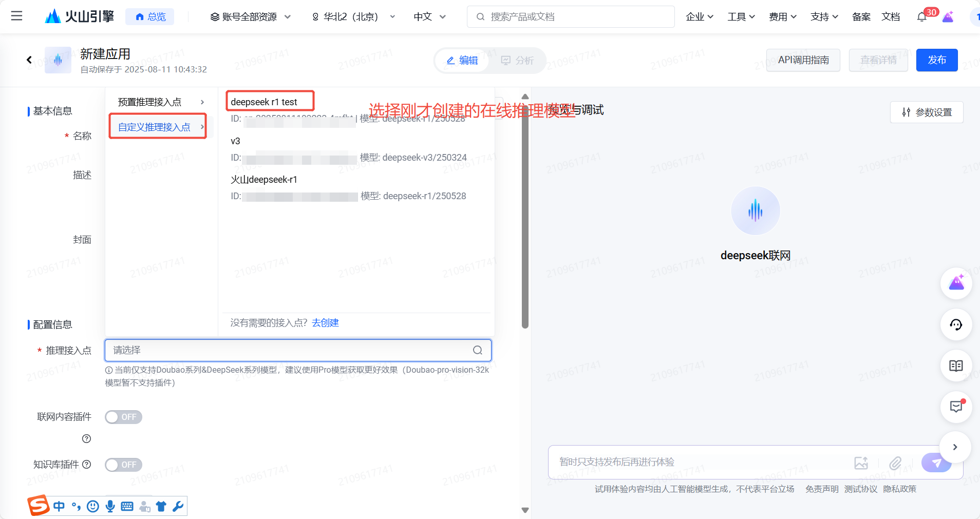This screenshot has height=519, width=980.
Task: Open the API调用指南 guide
Action: pos(803,60)
